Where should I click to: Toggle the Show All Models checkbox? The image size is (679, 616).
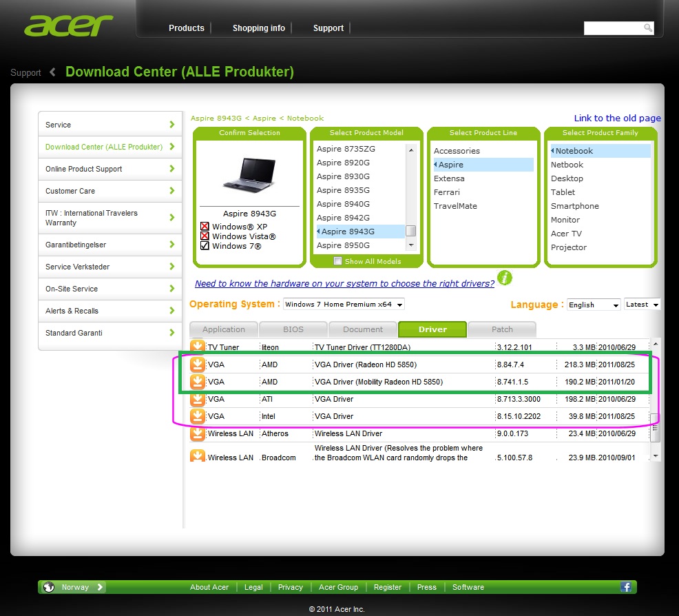point(337,261)
